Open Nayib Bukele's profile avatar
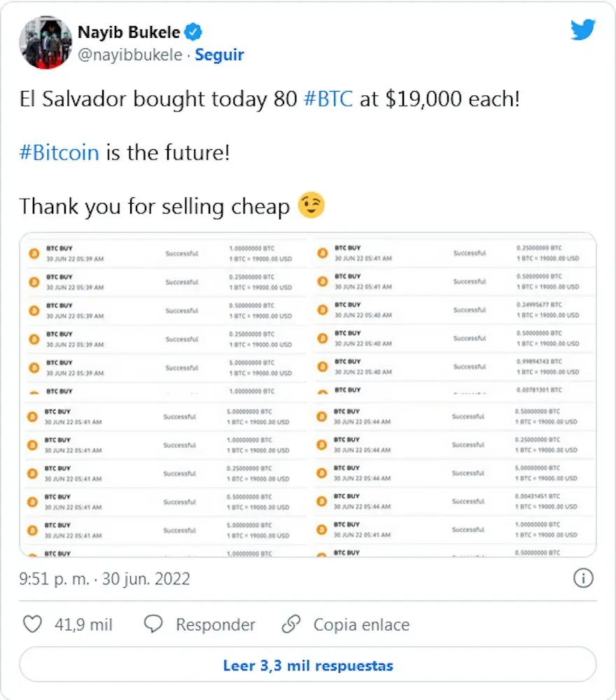 coord(45,42)
